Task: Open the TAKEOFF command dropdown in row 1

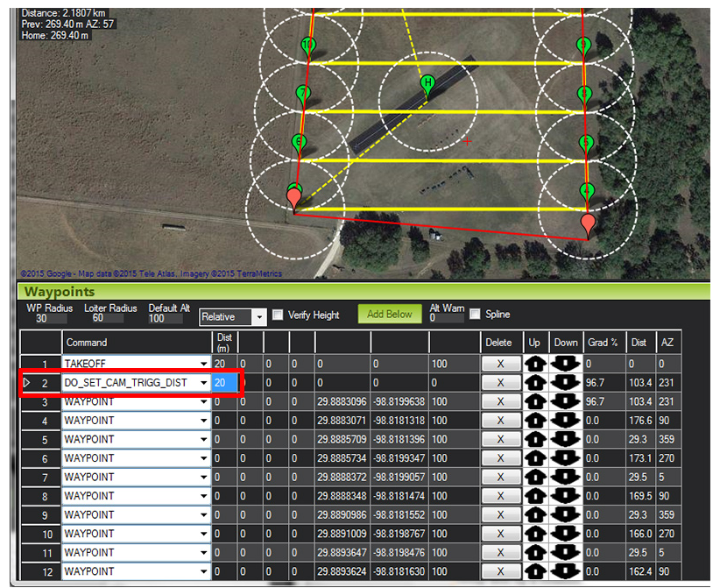Action: pos(204,364)
